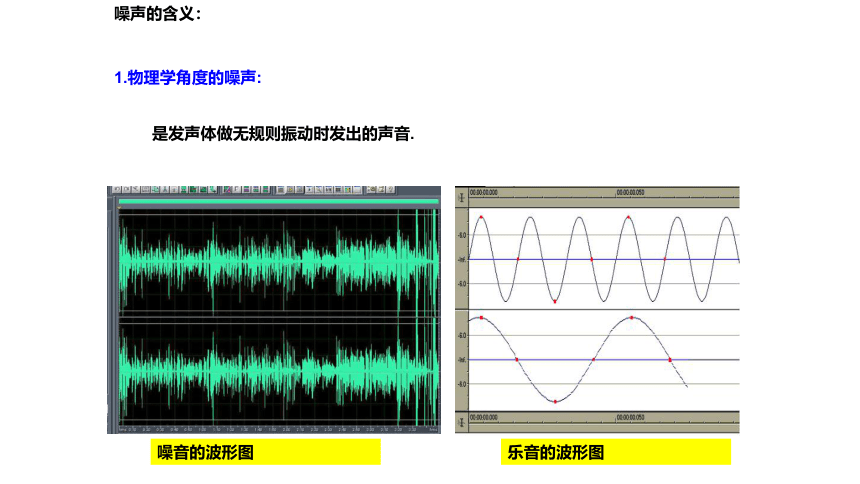Click 00:00:00.050 marker in the upper time ruler

pos(630,193)
